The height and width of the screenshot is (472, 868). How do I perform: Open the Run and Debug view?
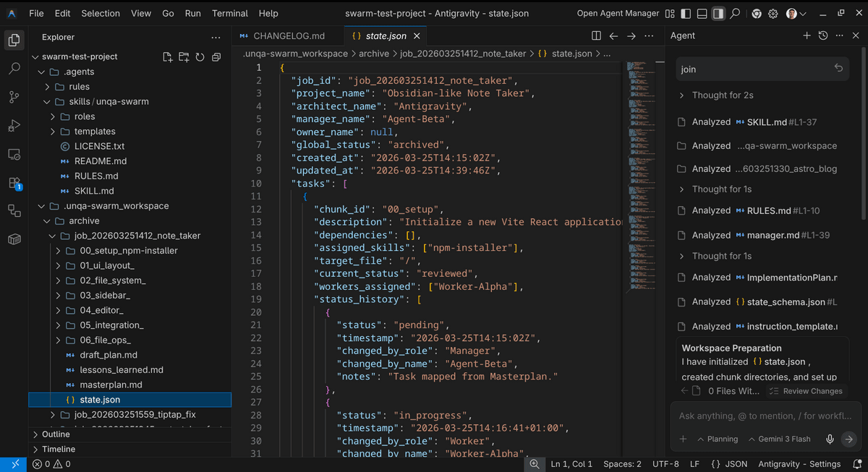coord(14,126)
